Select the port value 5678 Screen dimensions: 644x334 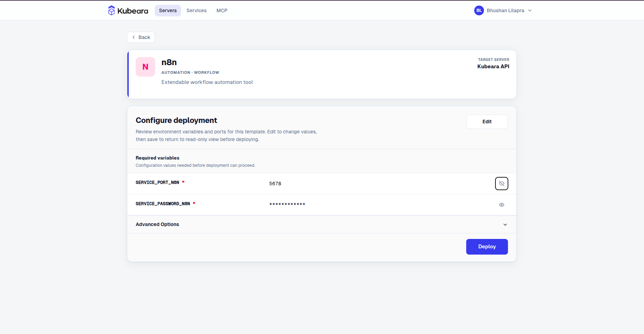click(x=275, y=184)
